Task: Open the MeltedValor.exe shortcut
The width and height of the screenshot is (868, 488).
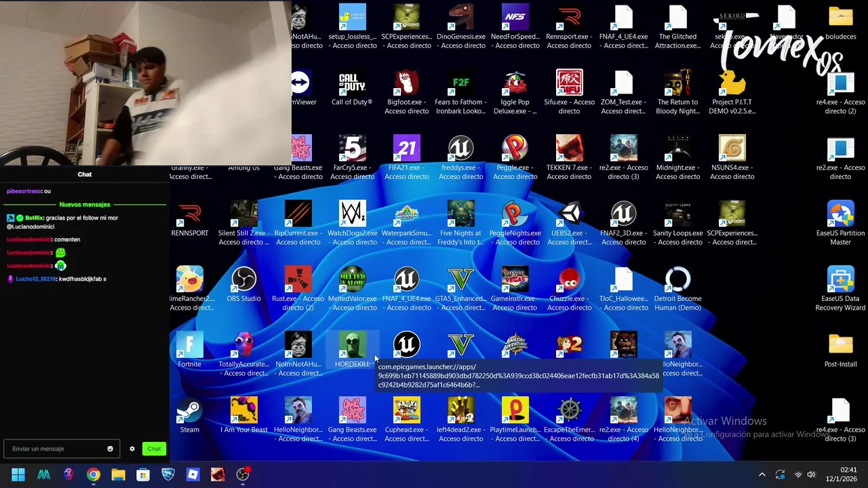Action: click(352, 289)
